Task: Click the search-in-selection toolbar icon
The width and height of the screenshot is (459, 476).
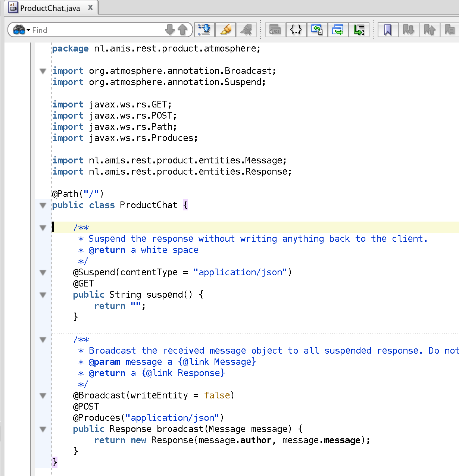Action: [204, 30]
